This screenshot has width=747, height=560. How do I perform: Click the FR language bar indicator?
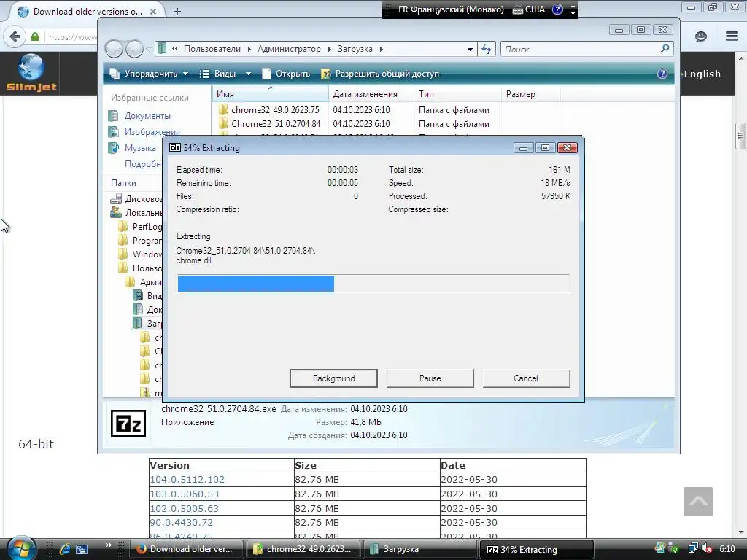(x=450, y=9)
